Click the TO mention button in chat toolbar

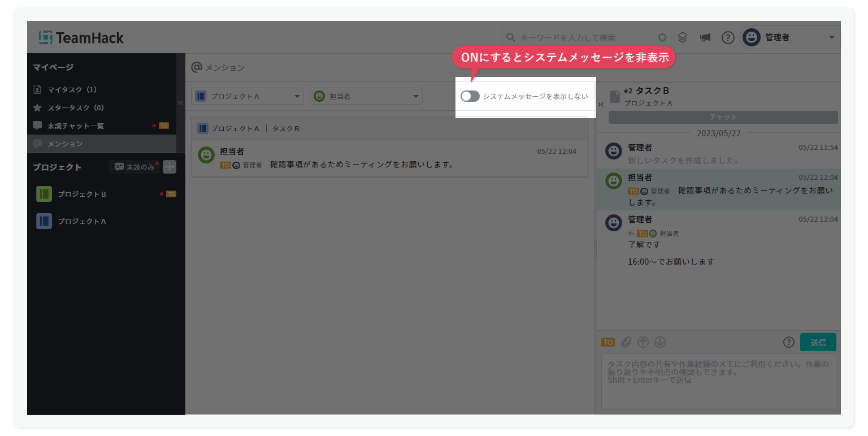click(x=608, y=342)
